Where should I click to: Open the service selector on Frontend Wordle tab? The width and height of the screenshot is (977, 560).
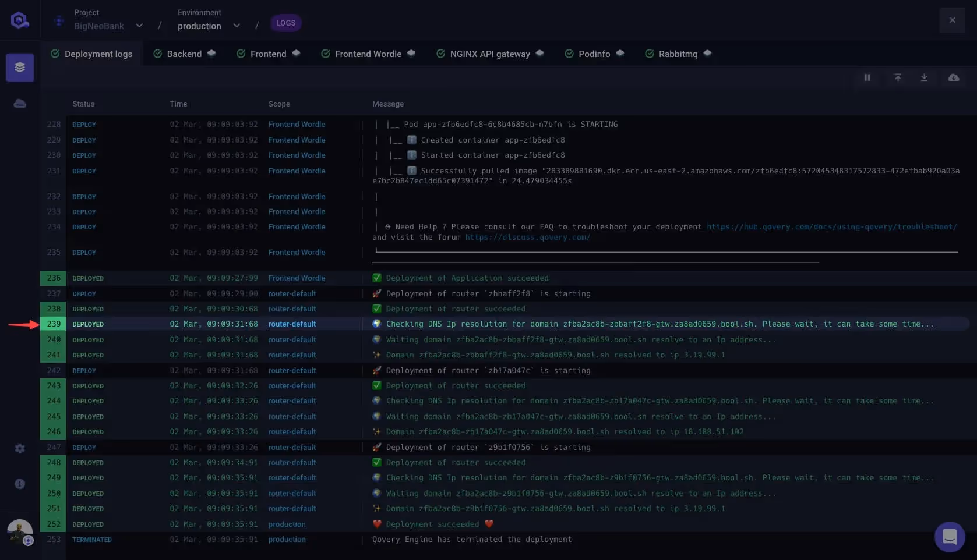coord(412,53)
